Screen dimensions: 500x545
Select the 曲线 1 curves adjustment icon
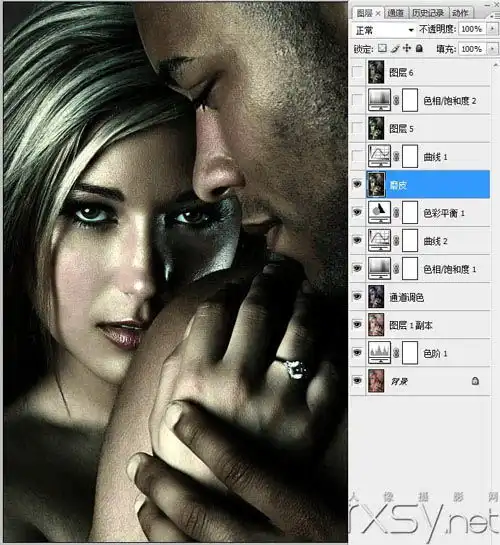[379, 156]
